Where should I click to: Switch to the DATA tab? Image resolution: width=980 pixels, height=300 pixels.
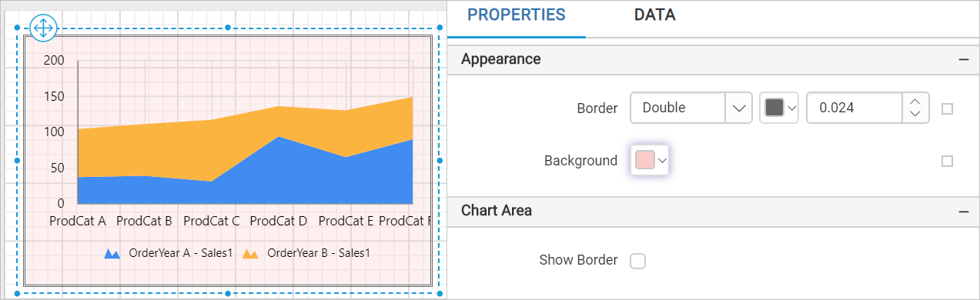click(654, 15)
